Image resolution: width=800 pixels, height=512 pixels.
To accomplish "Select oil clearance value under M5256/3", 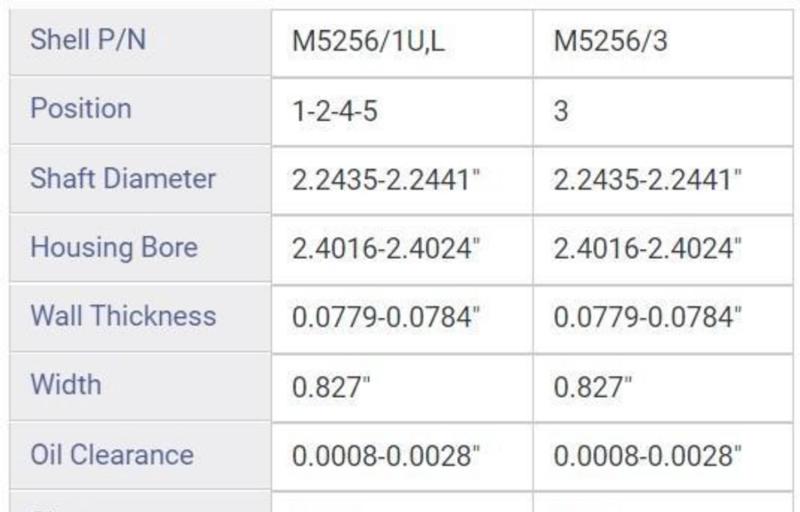I will [x=648, y=456].
